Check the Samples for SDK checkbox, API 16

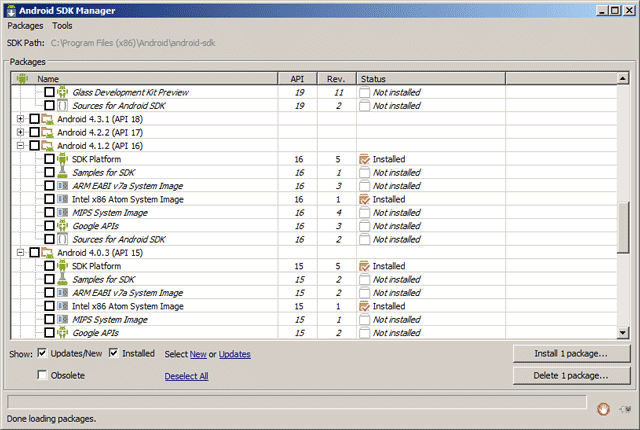(49, 173)
